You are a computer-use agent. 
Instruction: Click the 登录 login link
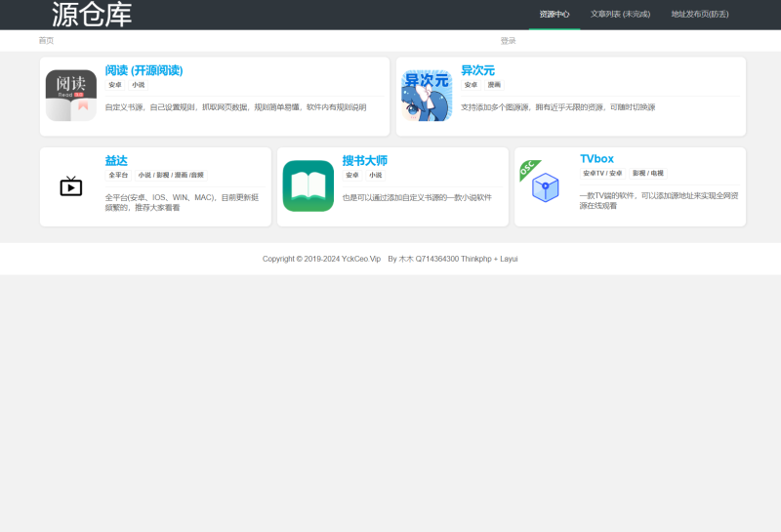pyautogui.click(x=508, y=41)
